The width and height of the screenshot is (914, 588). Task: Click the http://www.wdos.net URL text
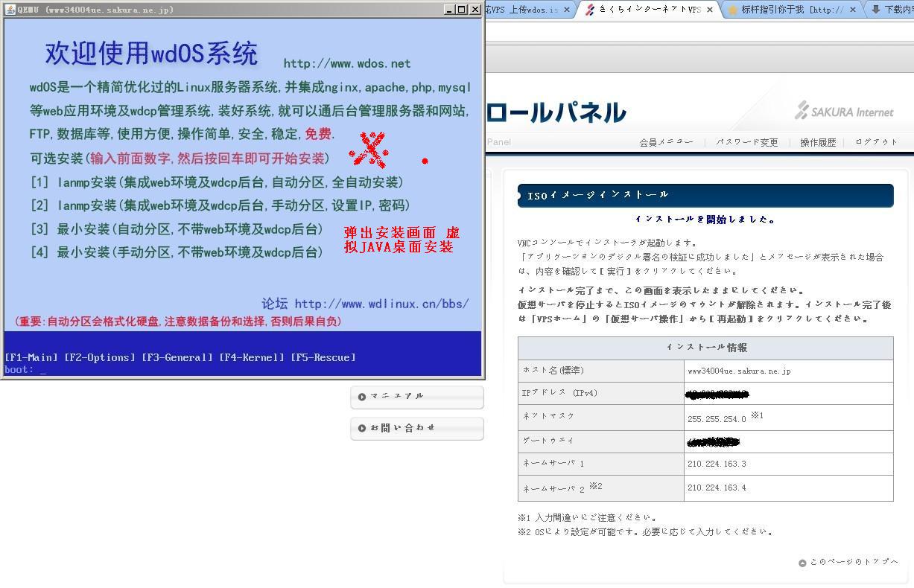tap(346, 64)
